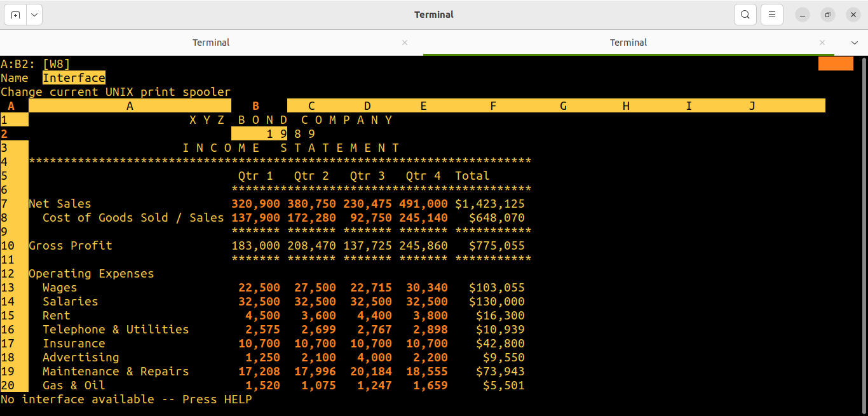Select column header I
This screenshot has width=868, height=416.
point(689,106)
